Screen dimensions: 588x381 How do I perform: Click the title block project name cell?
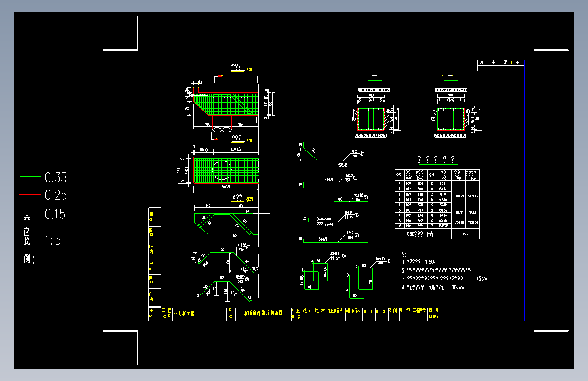tap(199, 314)
